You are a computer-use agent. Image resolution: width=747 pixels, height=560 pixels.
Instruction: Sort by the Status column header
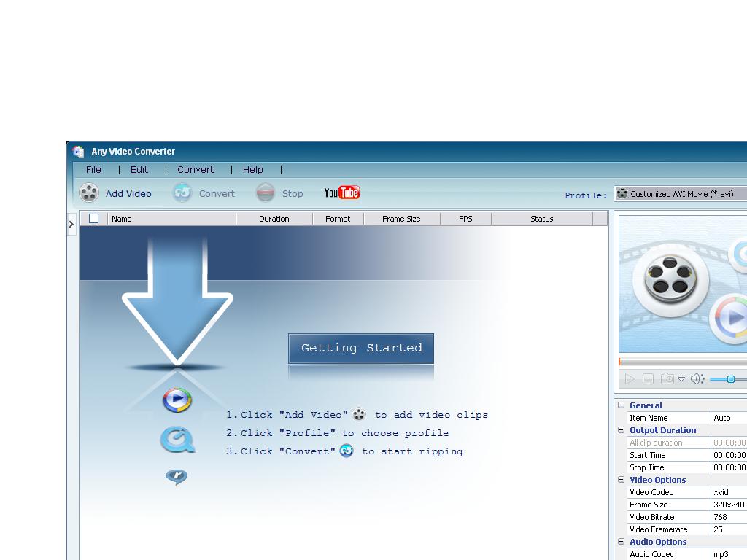[x=542, y=219]
